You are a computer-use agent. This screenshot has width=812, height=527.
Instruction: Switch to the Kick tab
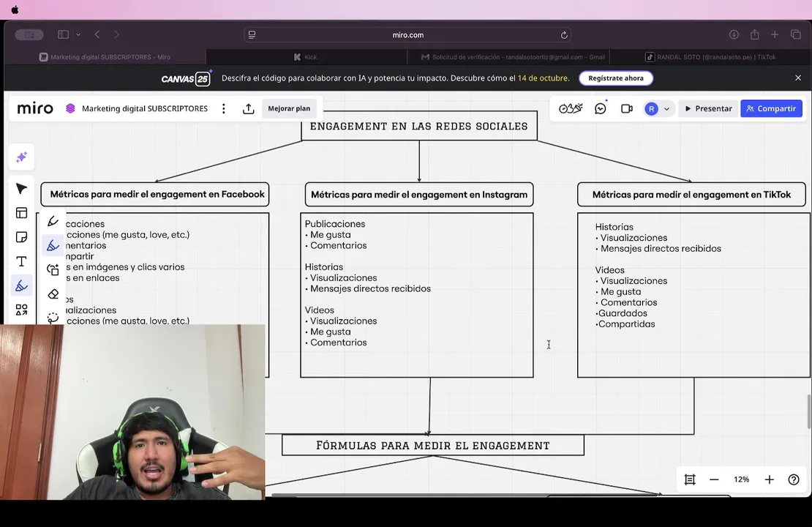point(307,57)
